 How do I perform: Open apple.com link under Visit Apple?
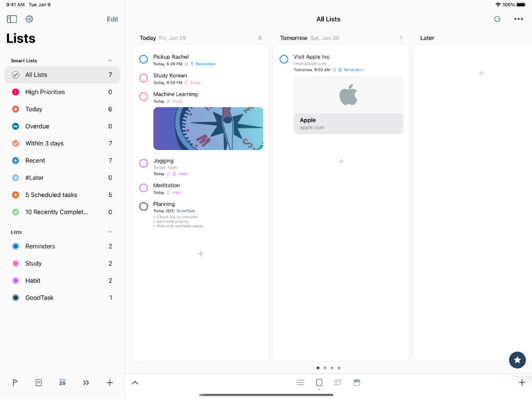pyautogui.click(x=310, y=63)
